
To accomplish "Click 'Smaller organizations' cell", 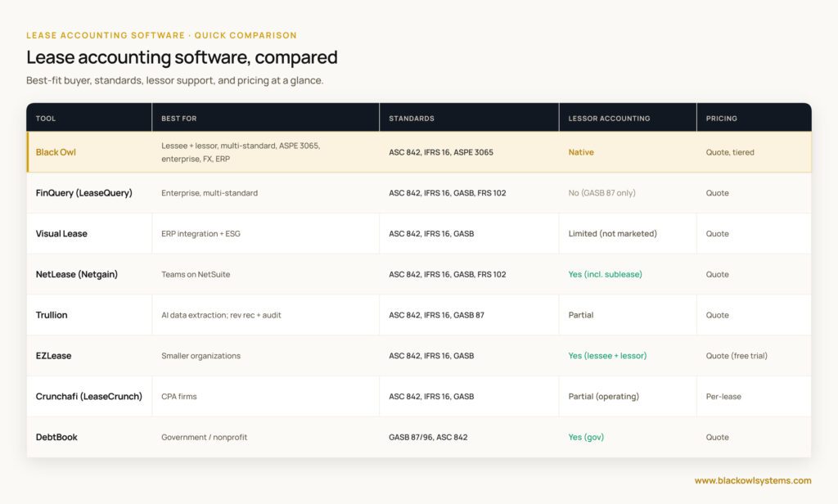I will pyautogui.click(x=201, y=355).
